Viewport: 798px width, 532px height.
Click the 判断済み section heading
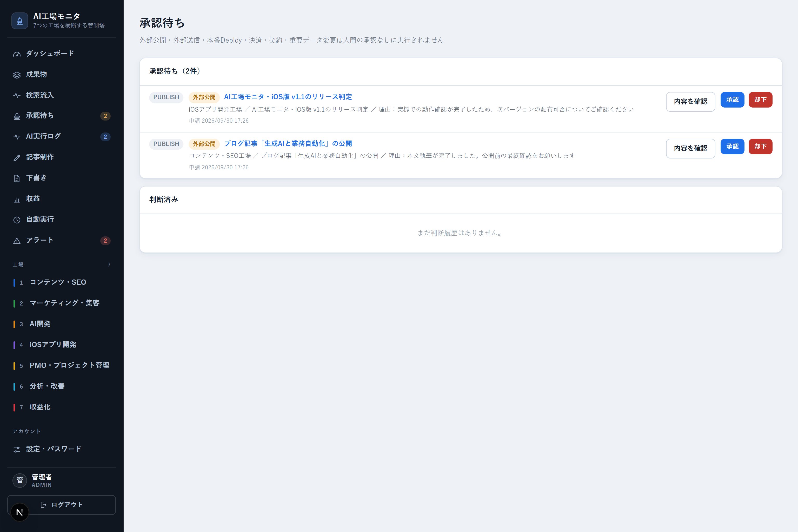tap(164, 199)
